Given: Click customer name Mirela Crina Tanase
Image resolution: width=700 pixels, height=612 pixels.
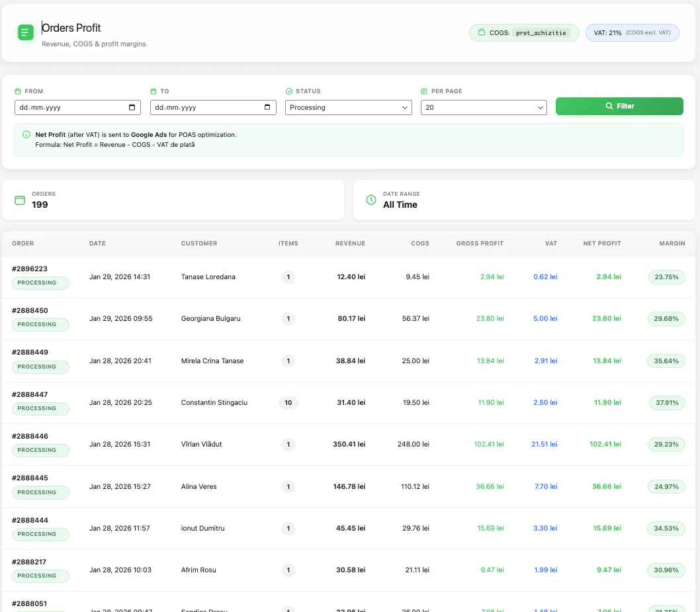Looking at the screenshot, I should [x=212, y=361].
